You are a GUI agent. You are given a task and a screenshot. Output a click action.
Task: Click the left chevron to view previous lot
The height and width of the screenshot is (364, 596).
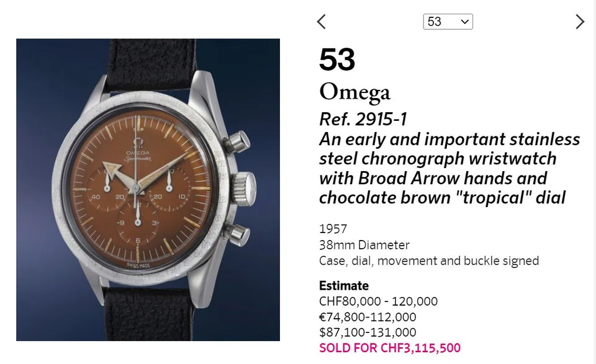[321, 22]
